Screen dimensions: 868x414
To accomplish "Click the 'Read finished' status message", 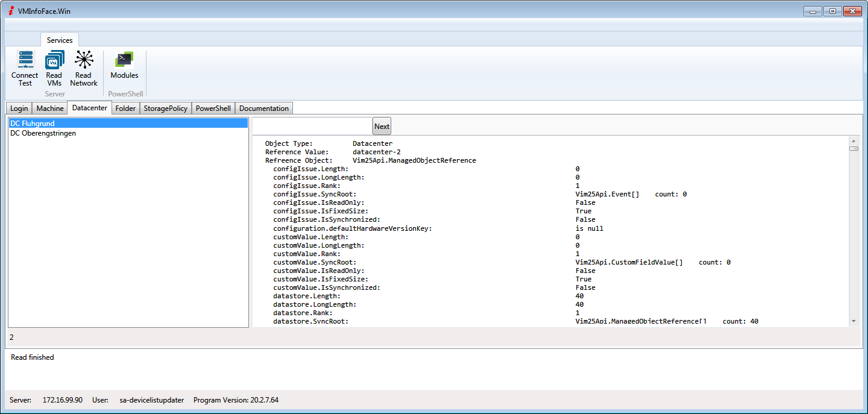I will 33,357.
